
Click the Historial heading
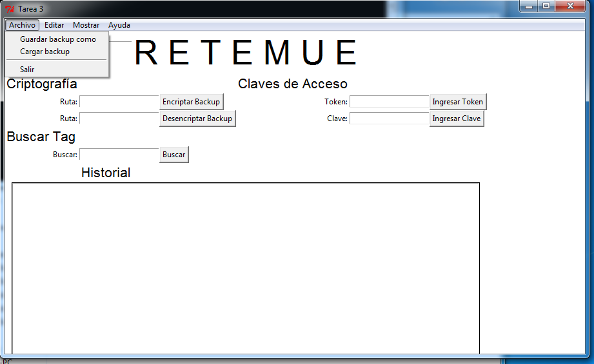tap(106, 173)
